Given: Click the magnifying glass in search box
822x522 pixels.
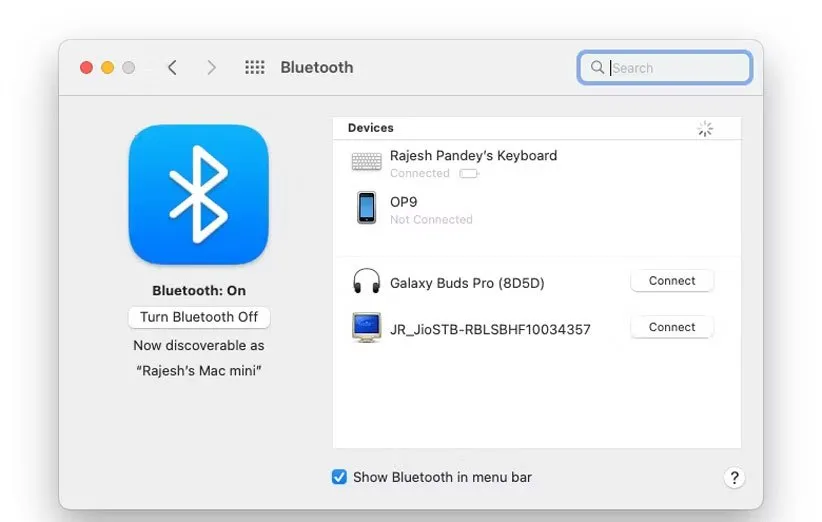Looking at the screenshot, I should [x=598, y=67].
